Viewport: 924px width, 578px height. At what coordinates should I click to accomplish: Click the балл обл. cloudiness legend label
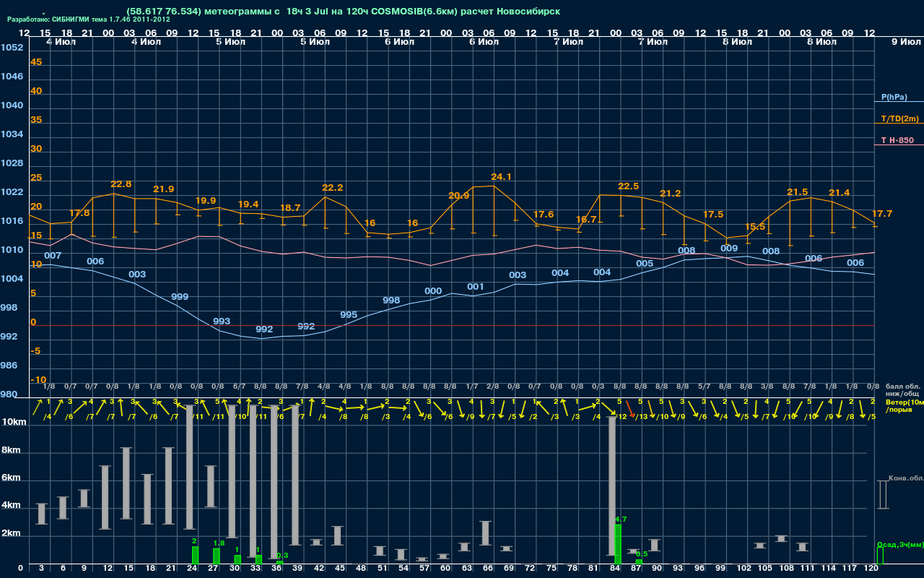pos(902,386)
